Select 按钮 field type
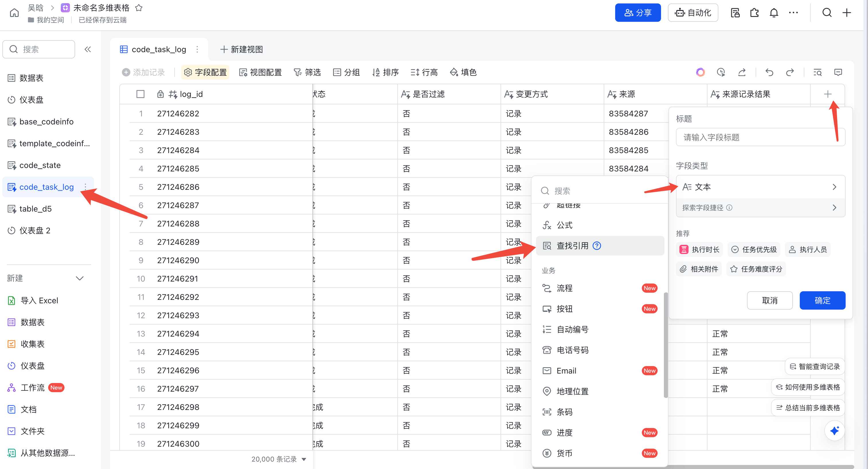868x469 pixels. click(600, 309)
